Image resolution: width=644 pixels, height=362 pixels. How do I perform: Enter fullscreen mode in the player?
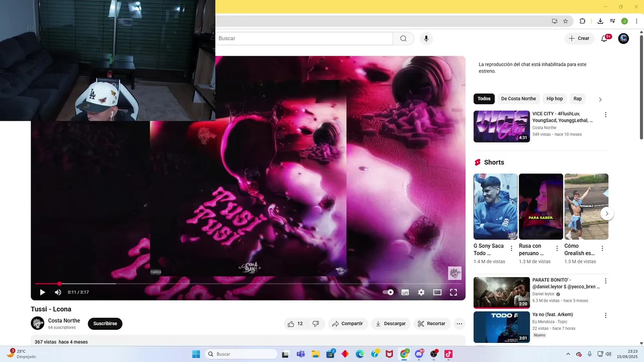coord(453,292)
